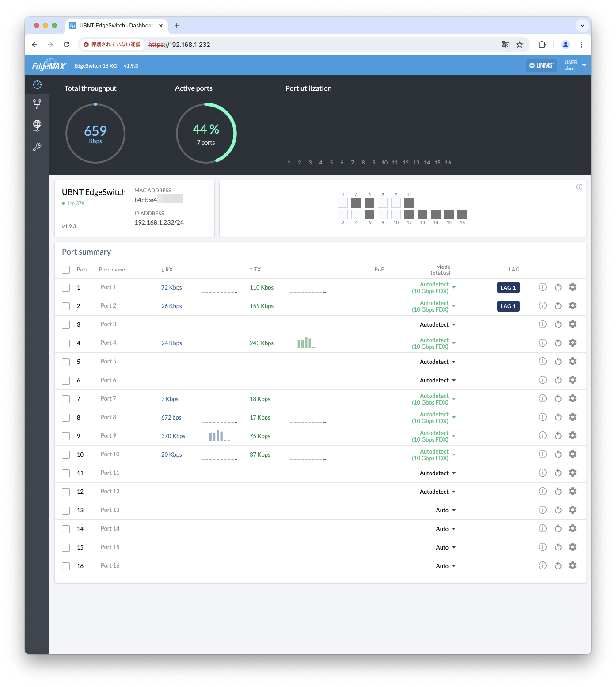The height and width of the screenshot is (687, 616).
Task: Click the restart icon for Port 12
Action: [558, 491]
